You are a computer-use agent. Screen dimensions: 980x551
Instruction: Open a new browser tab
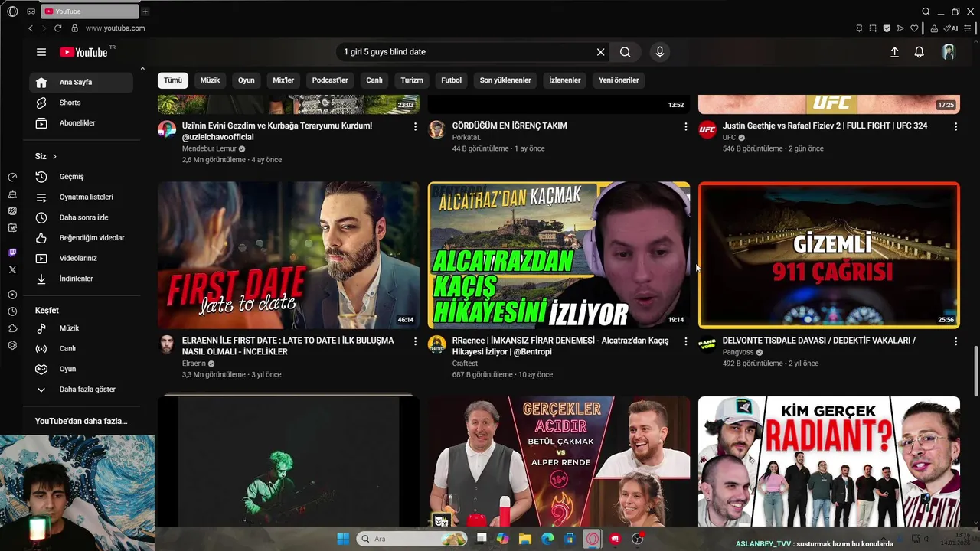tap(145, 11)
